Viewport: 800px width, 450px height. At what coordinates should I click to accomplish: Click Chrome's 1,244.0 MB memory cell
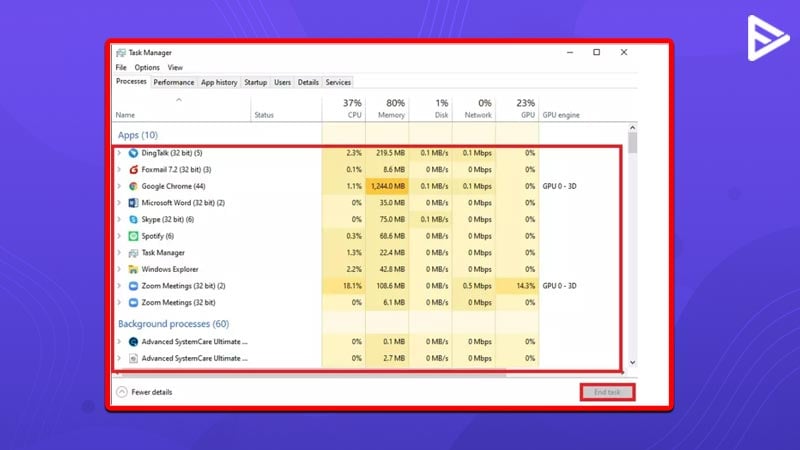coord(387,186)
